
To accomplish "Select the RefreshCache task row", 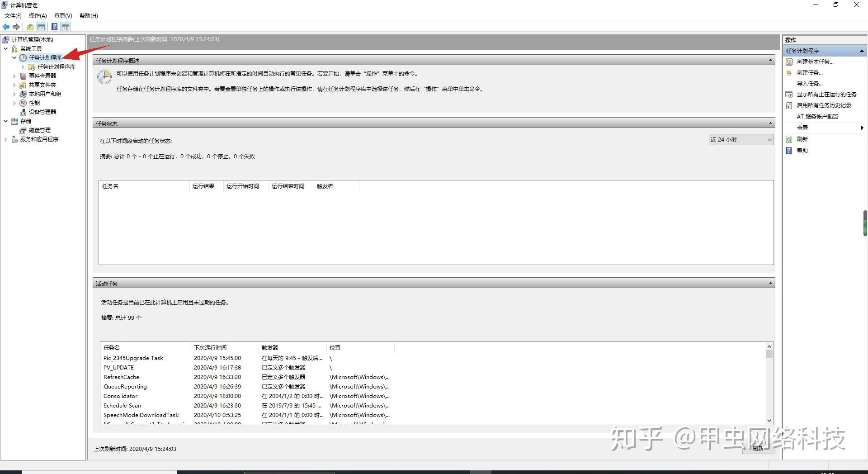I will pos(246,377).
